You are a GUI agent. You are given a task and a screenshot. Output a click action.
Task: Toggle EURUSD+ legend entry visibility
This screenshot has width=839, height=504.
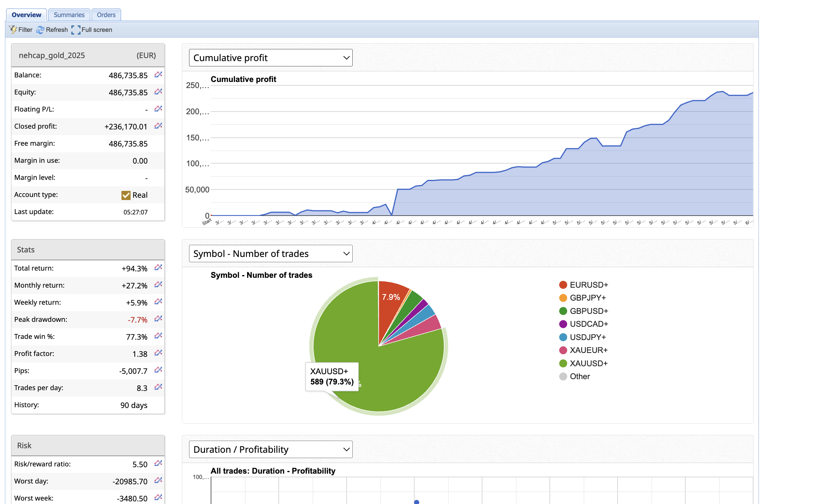coord(588,285)
